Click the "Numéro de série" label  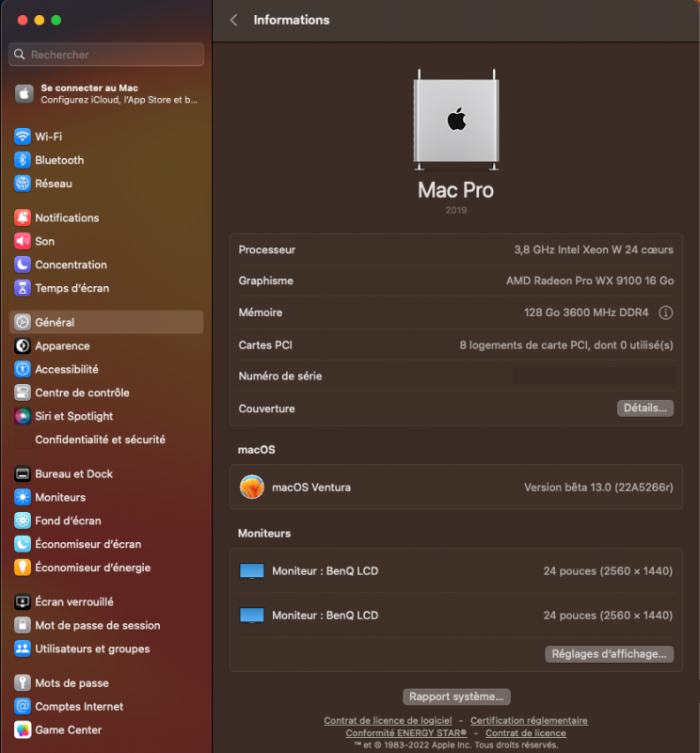[x=280, y=376]
